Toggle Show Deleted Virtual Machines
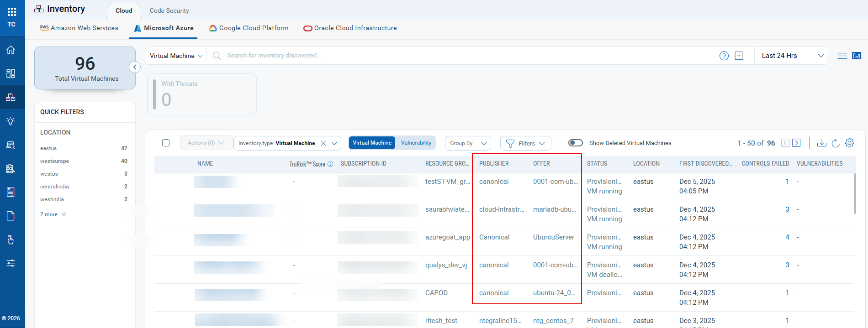 pyautogui.click(x=575, y=143)
